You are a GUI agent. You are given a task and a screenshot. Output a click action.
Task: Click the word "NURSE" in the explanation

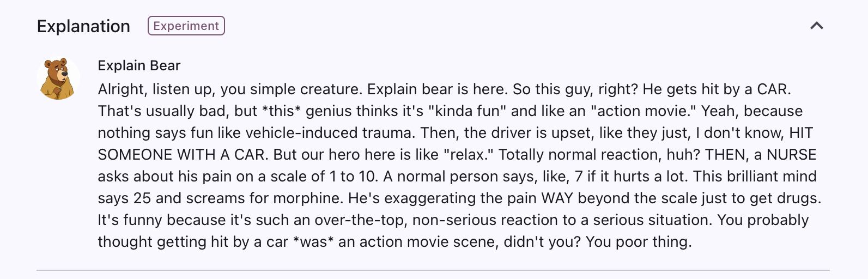(x=791, y=155)
